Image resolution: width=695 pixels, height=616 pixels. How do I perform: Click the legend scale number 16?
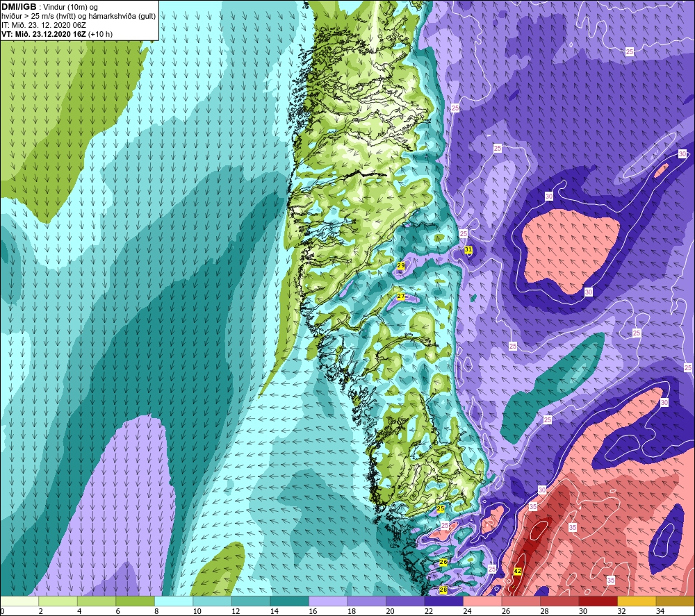[x=313, y=611]
